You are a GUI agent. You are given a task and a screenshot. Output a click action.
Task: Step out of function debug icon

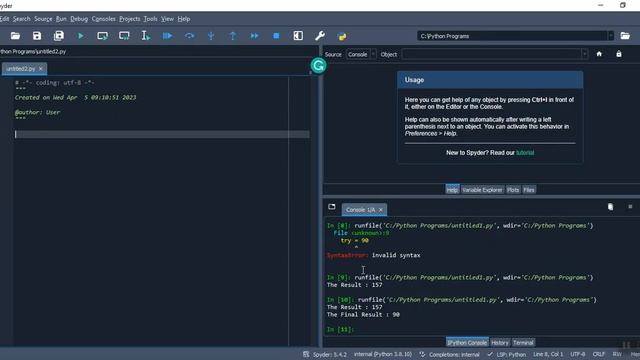point(233,36)
